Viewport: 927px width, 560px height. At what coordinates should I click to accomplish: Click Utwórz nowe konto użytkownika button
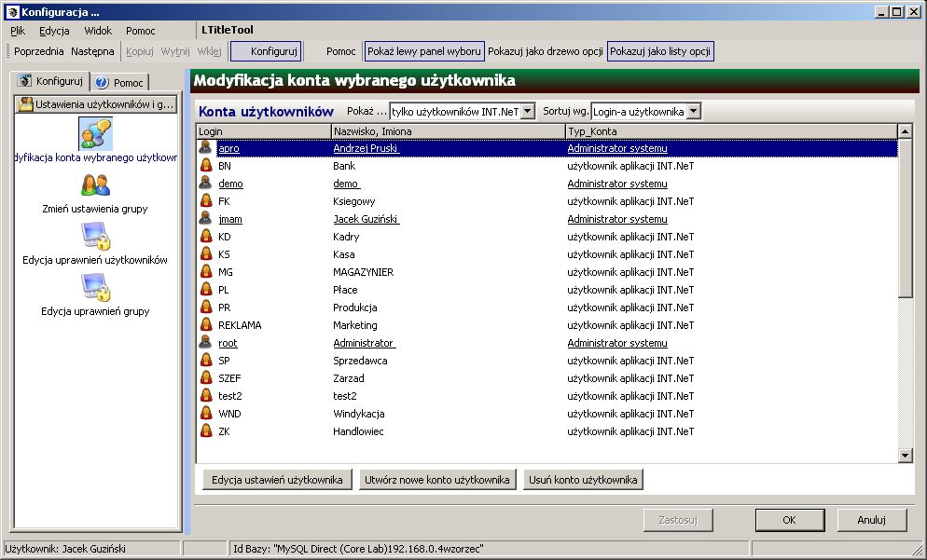(437, 480)
